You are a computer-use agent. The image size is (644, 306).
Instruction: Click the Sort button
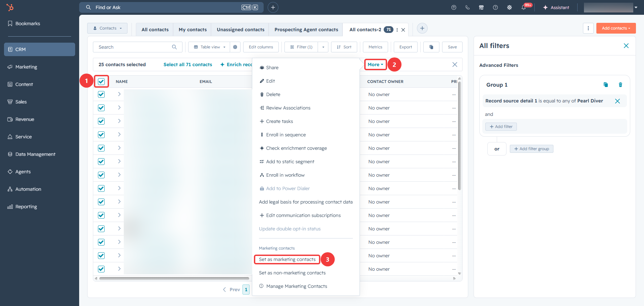coord(344,47)
